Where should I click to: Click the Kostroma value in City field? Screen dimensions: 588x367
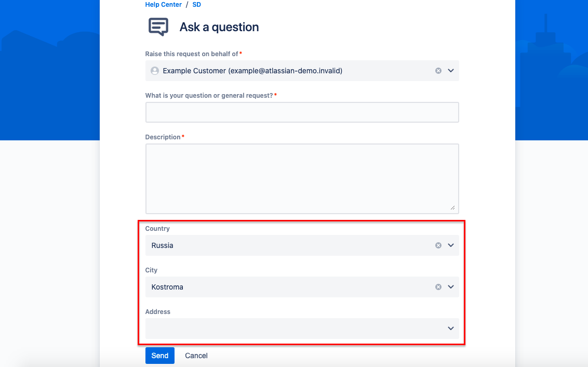click(167, 287)
